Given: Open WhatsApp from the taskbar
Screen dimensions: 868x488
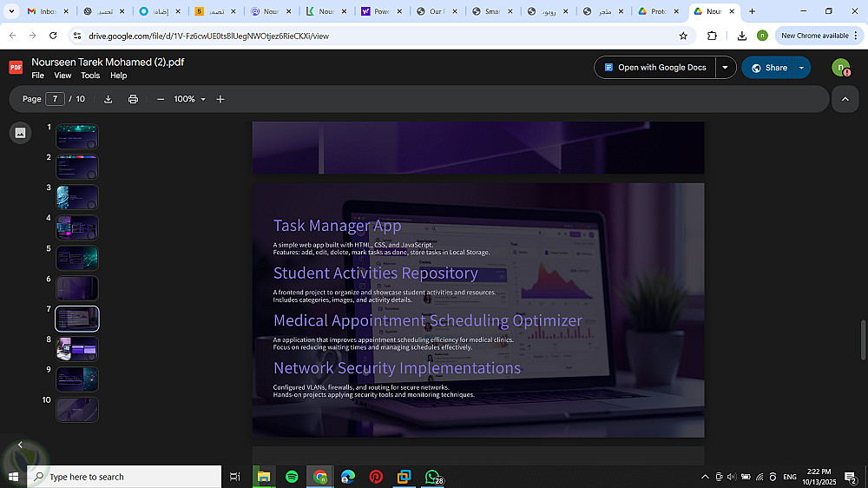Looking at the screenshot, I should (x=432, y=477).
